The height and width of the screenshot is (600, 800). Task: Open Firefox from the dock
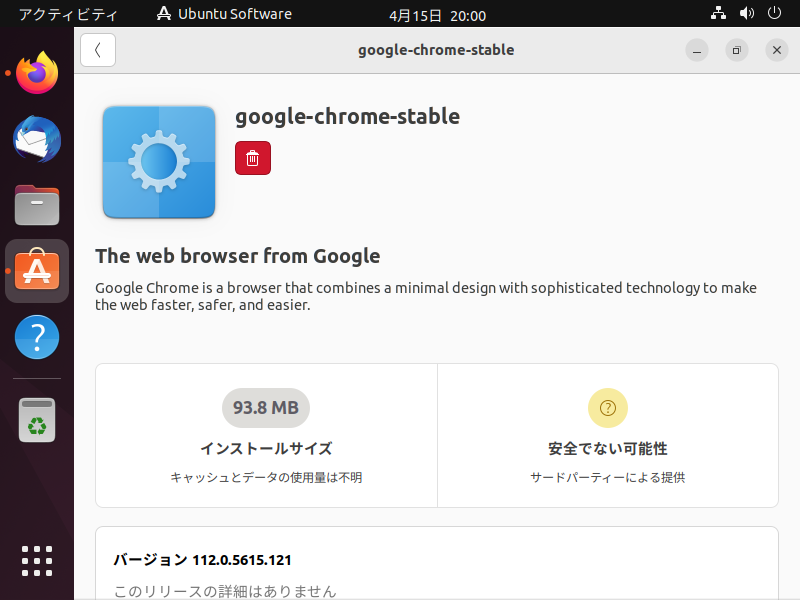37,73
